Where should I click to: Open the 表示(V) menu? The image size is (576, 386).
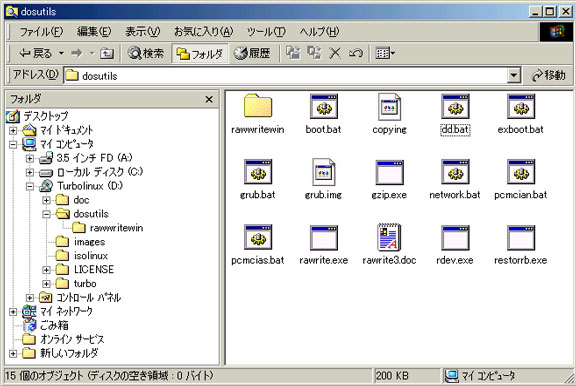[x=143, y=32]
